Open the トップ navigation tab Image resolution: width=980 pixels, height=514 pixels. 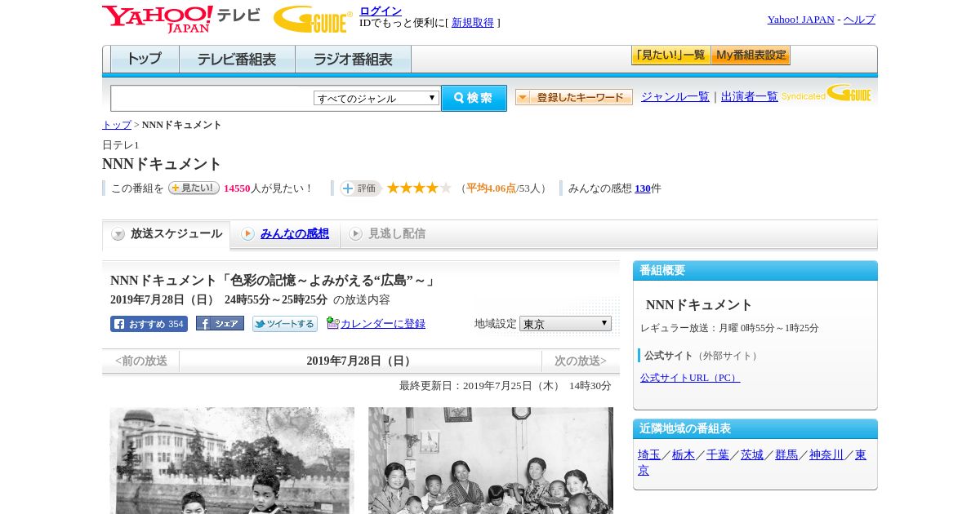point(145,60)
